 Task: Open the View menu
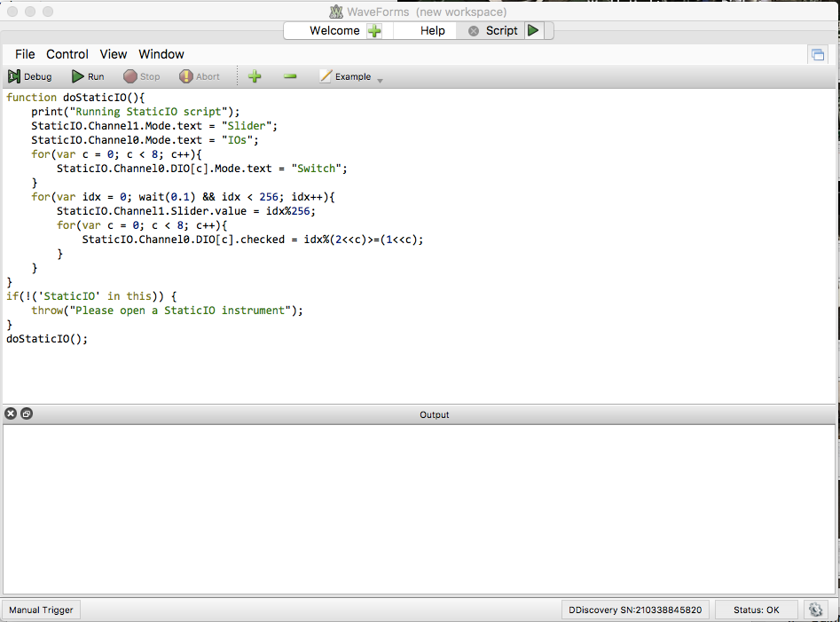(x=113, y=54)
